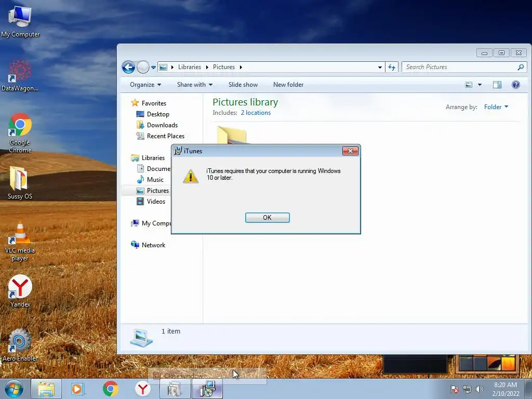532x399 pixels.
Task: Maximize the Pictures explorer window
Action: 501,53
